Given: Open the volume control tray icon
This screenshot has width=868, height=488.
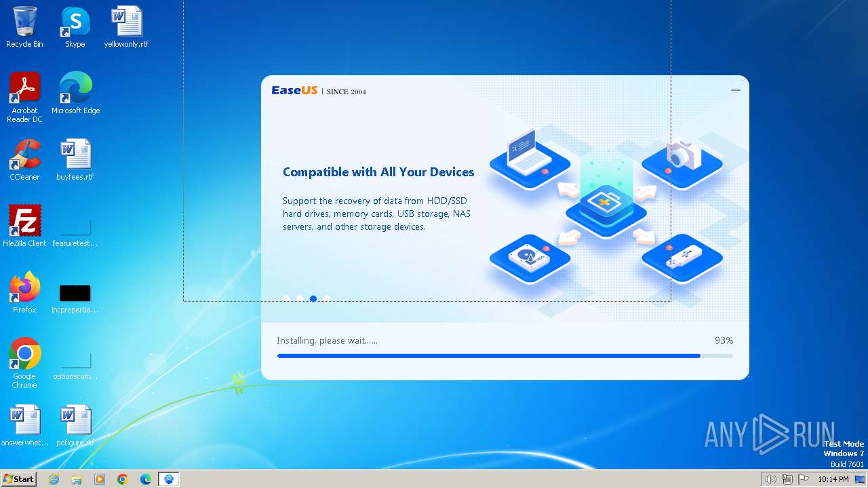Looking at the screenshot, I should (771, 479).
